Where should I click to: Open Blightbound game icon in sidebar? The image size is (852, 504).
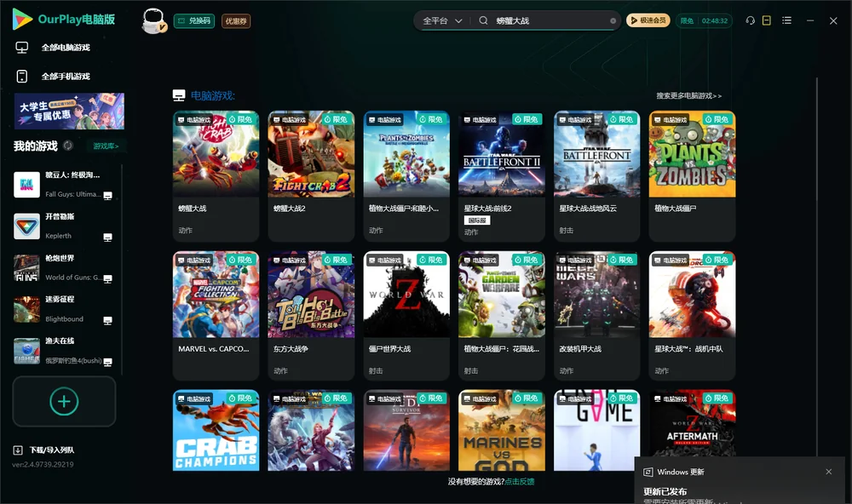tap(26, 309)
